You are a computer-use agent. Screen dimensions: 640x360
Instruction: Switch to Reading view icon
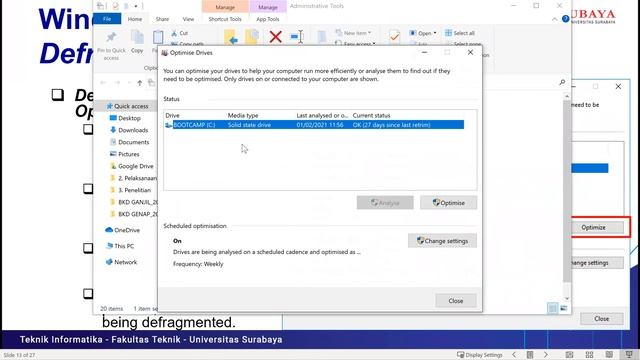coord(609,355)
